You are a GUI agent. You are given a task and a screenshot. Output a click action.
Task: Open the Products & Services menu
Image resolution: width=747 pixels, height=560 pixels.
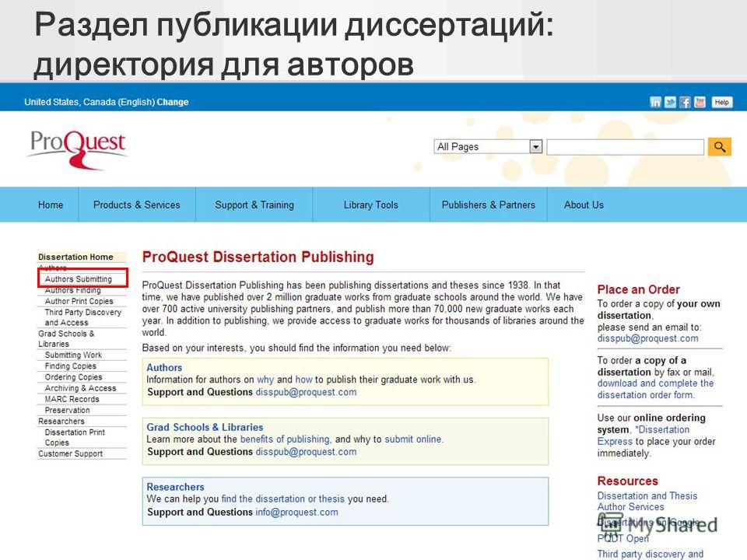[137, 205]
